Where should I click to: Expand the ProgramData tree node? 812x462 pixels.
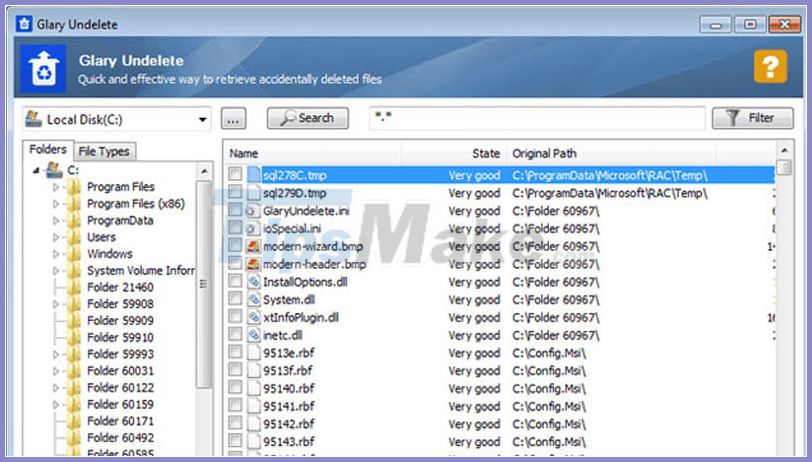56,220
